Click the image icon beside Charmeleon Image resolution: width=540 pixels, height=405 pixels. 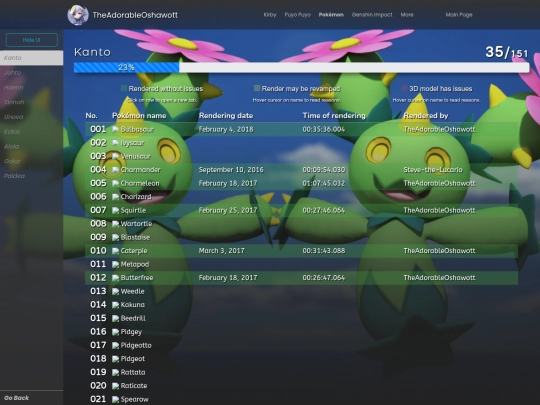[x=115, y=183]
